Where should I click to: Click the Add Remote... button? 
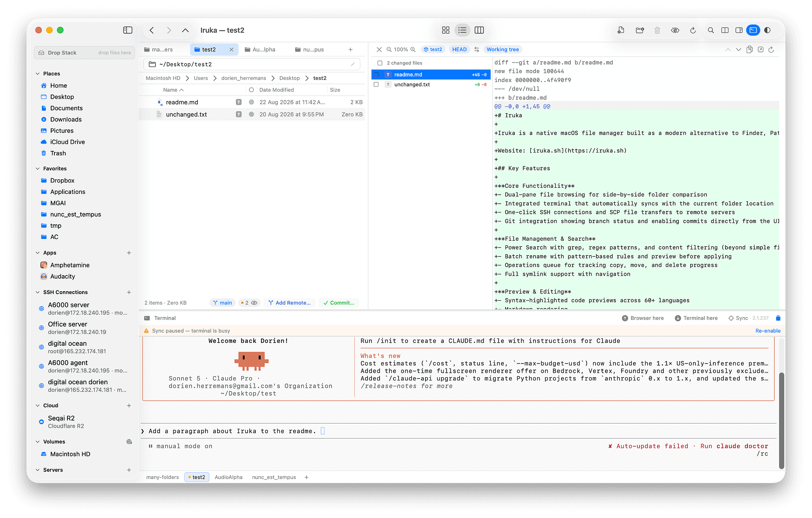click(289, 303)
